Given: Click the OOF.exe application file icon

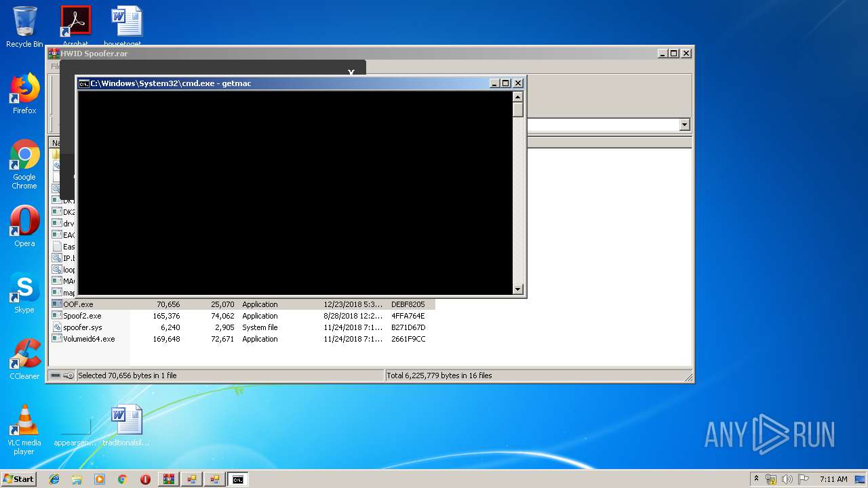Looking at the screenshot, I should [x=57, y=304].
